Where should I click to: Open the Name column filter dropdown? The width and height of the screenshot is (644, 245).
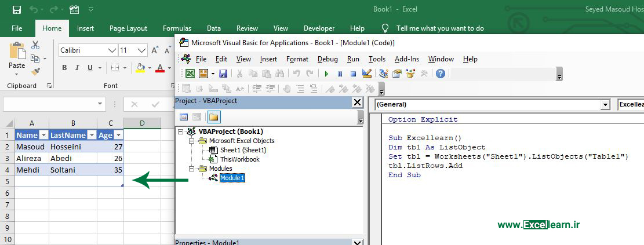coord(43,136)
